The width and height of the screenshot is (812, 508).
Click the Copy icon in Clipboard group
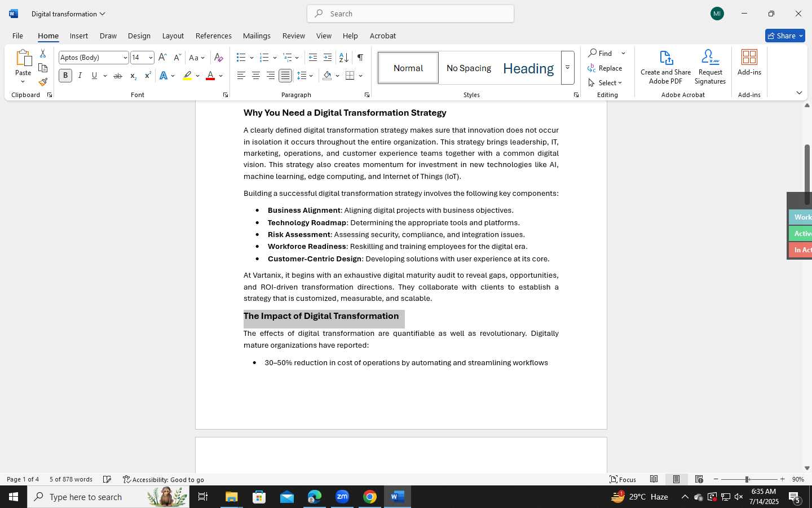pyautogui.click(x=43, y=68)
